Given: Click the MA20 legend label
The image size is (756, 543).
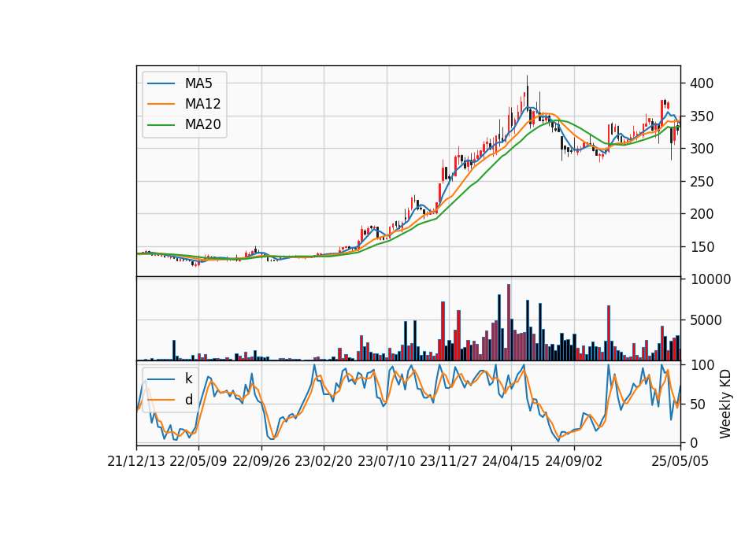Looking at the screenshot, I should coord(202,124).
